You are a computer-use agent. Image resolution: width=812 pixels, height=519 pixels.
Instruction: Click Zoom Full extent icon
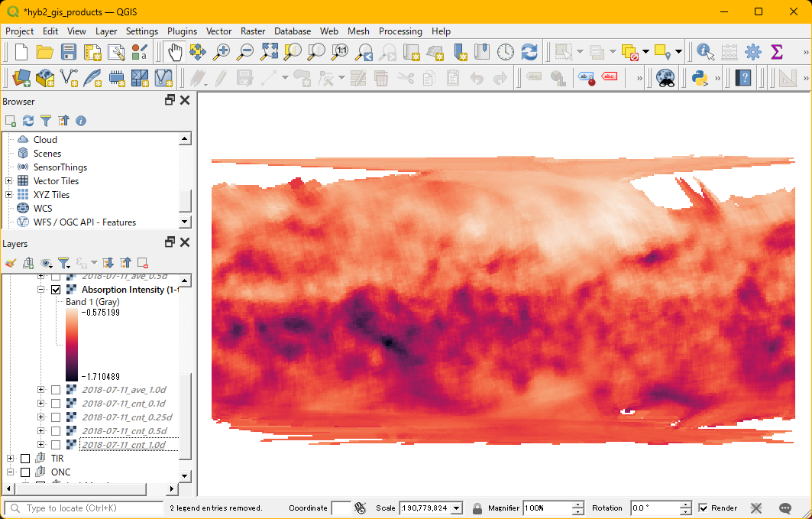coord(269,52)
